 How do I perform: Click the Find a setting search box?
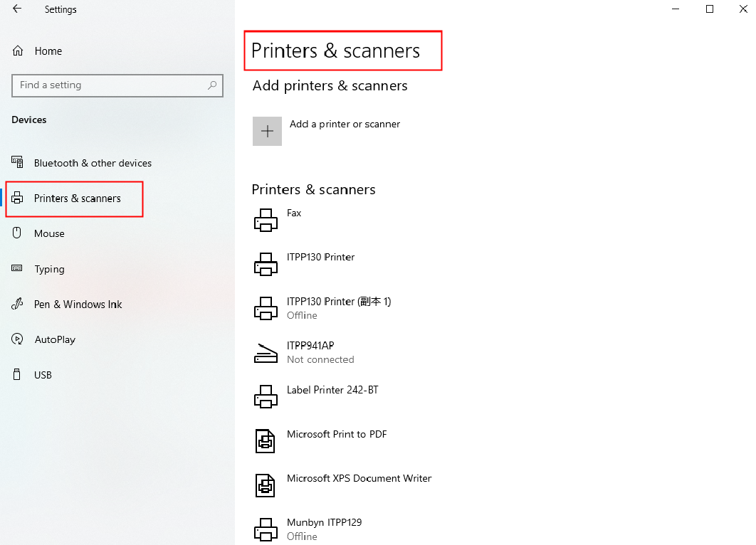click(x=117, y=85)
